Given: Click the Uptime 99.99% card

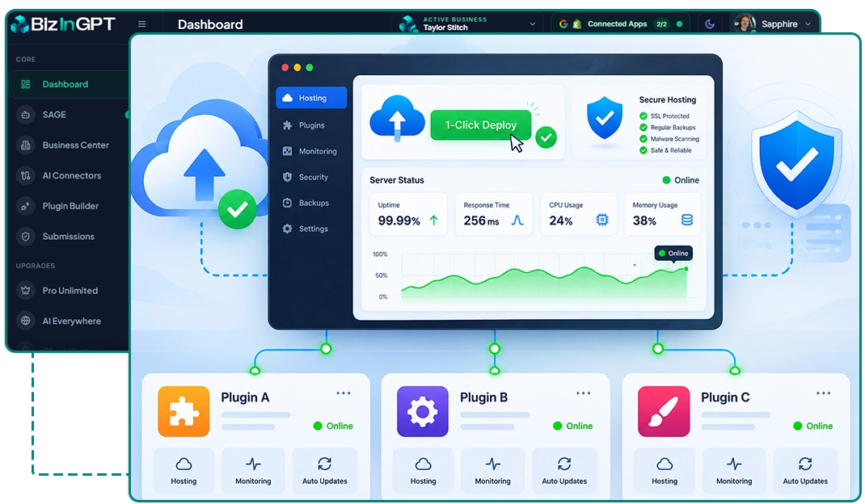Looking at the screenshot, I should (x=407, y=214).
